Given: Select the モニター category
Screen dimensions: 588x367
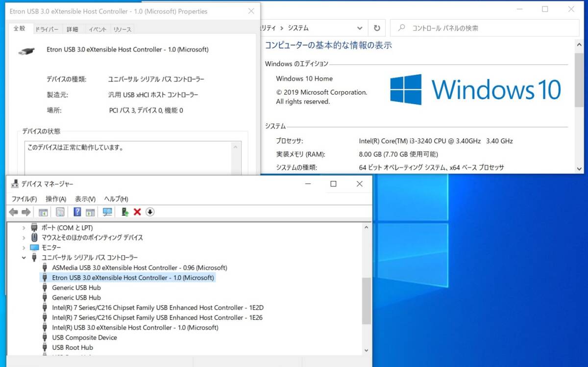Looking at the screenshot, I should point(51,248).
